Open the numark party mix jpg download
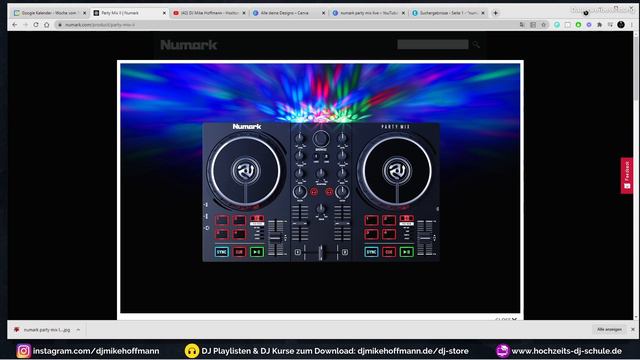Image resolution: width=640 pixels, height=360 pixels. (43, 329)
